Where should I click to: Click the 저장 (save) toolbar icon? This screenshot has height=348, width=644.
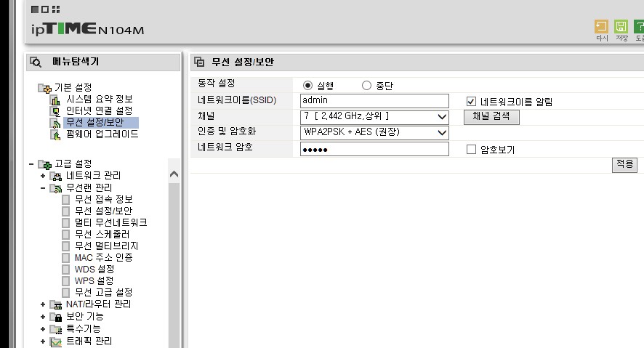point(621,27)
